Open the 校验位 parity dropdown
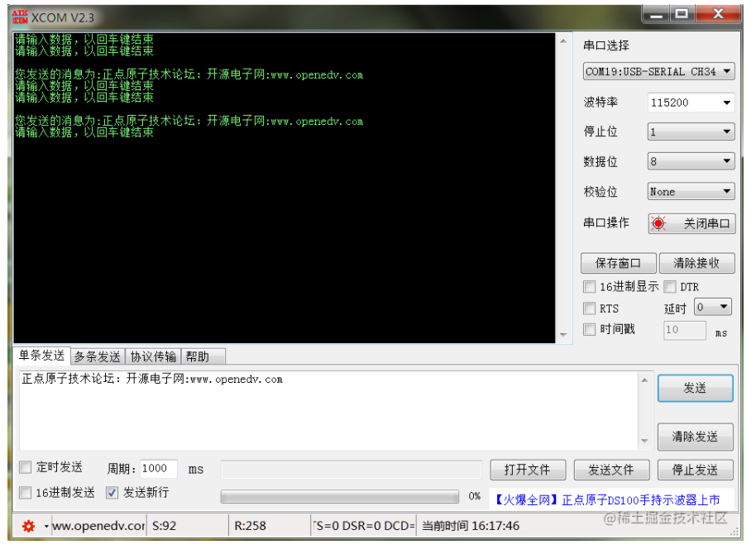The width and height of the screenshot is (756, 554). click(691, 192)
